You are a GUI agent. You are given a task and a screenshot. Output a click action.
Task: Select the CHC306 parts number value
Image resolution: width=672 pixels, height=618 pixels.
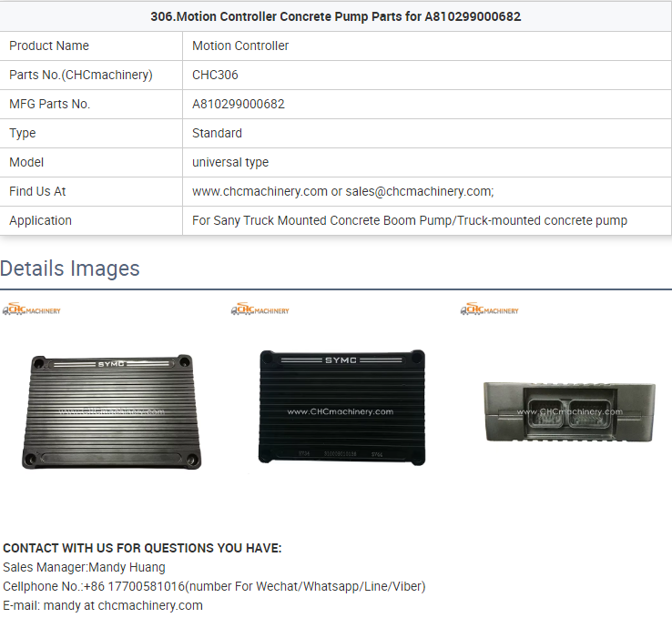click(x=215, y=75)
